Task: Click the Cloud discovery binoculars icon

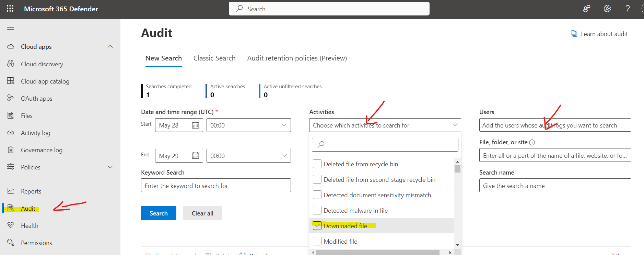Action: pyautogui.click(x=11, y=64)
